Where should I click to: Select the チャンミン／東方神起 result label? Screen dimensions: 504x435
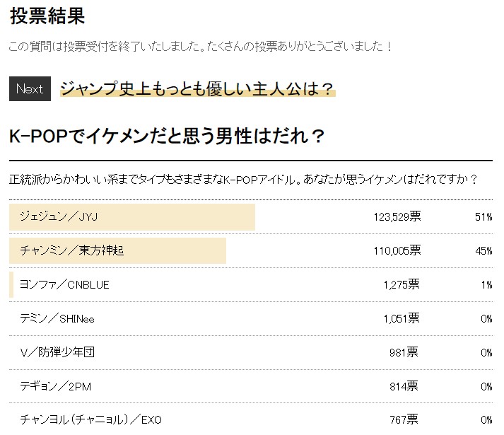(72, 250)
